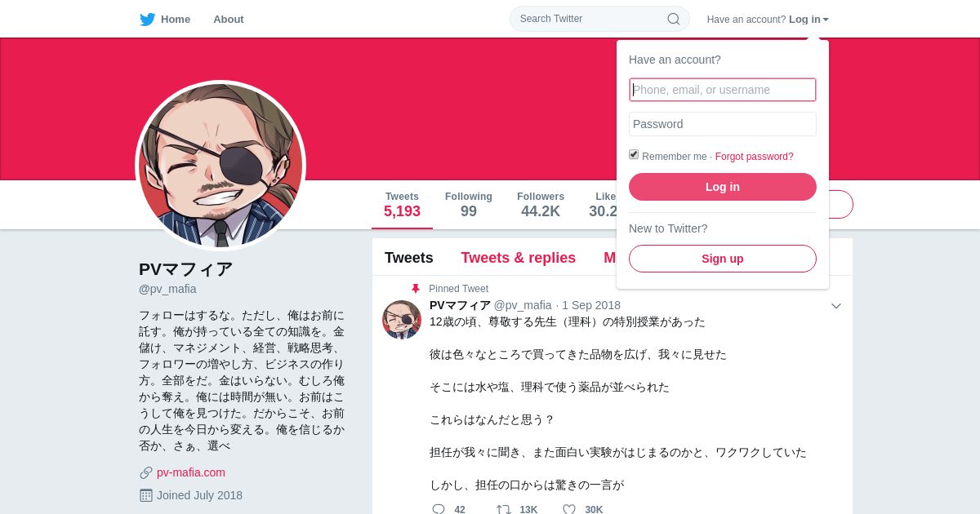Open the pinned tweet chevron menu
980x514 pixels.
tap(836, 306)
